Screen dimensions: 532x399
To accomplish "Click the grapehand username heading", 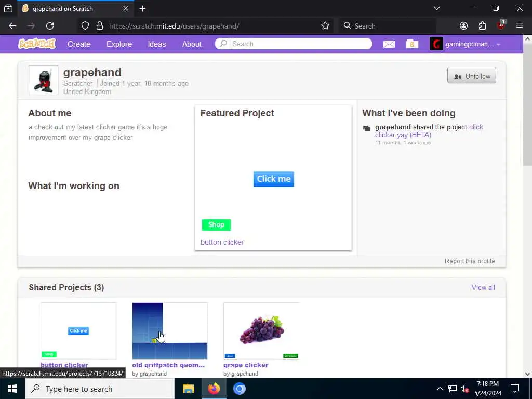I will [x=92, y=73].
